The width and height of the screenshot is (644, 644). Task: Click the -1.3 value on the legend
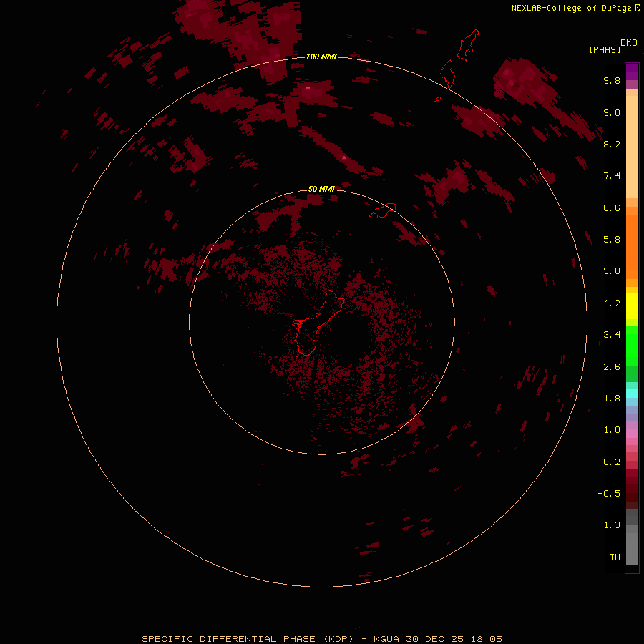609,525
